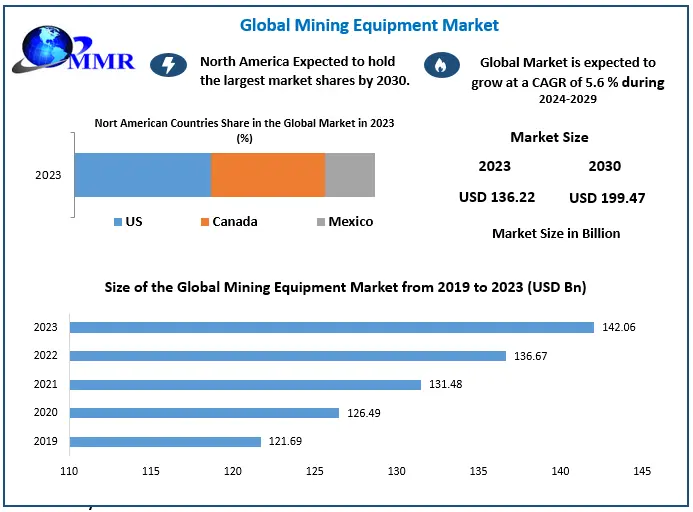The image size is (693, 512).
Task: Click the USD 136.22 market size value
Action: point(497,197)
